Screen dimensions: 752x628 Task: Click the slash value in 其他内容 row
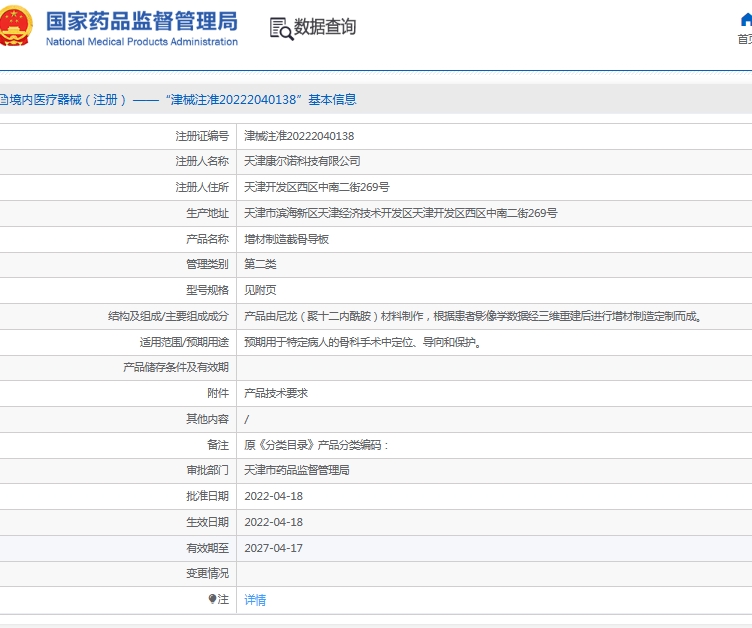247,419
